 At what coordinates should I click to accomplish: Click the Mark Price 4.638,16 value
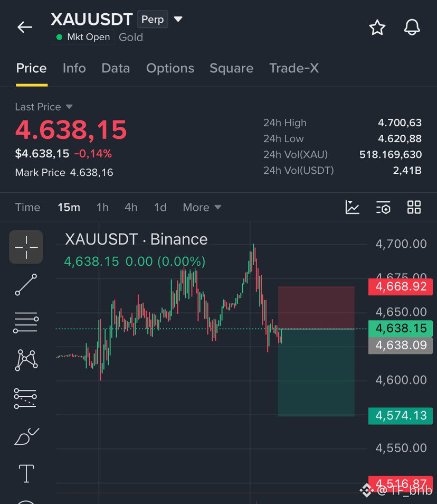(x=91, y=173)
